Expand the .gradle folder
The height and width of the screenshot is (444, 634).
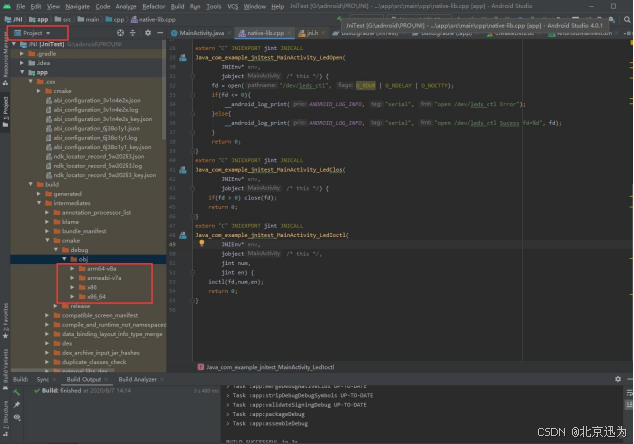click(x=22, y=53)
